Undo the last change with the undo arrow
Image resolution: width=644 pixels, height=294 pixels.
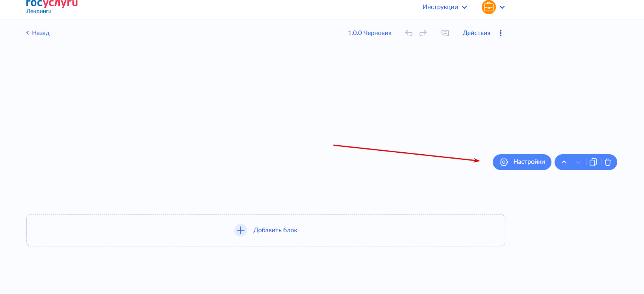click(x=409, y=33)
